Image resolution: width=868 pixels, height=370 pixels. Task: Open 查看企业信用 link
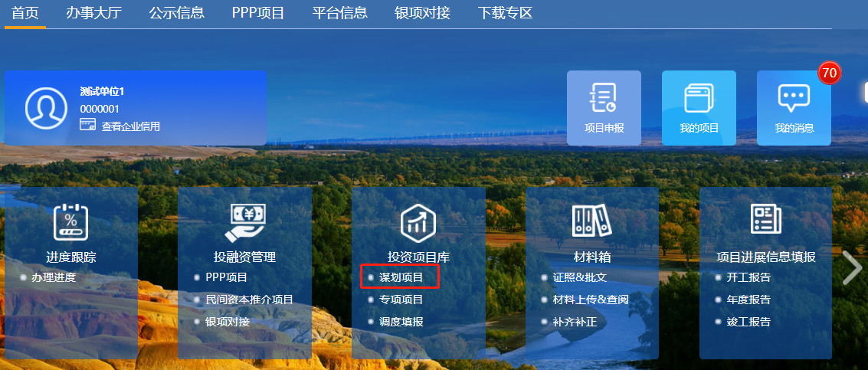[131, 126]
